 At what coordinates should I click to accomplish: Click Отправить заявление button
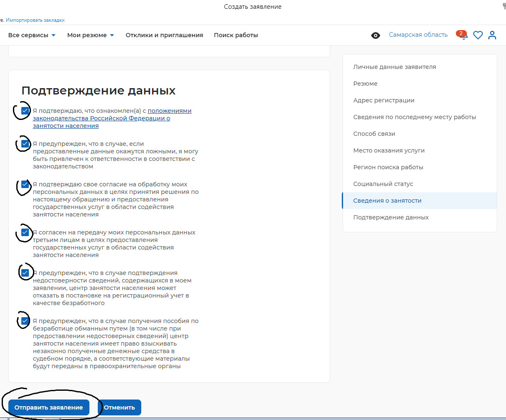(x=49, y=407)
